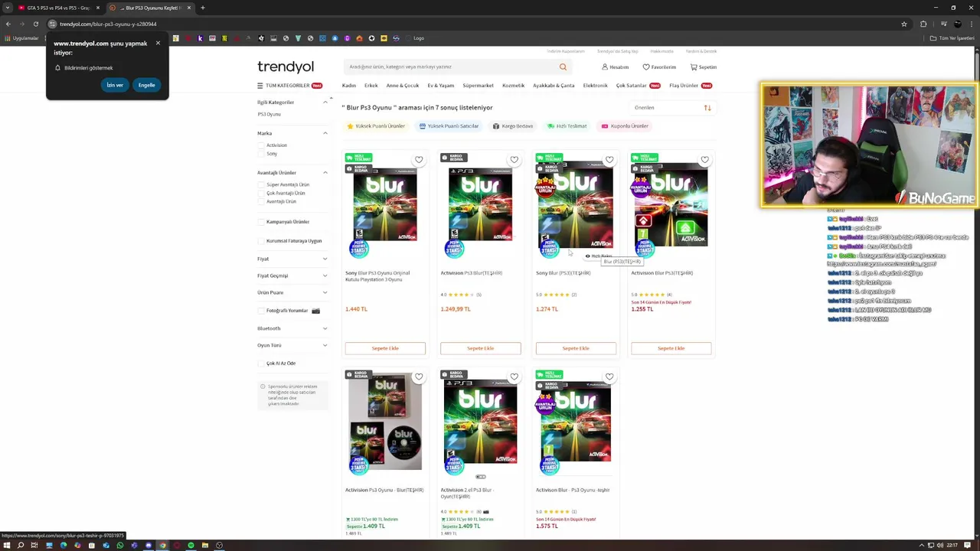Favorite the Activision Ps3 Blur(TEŞHİR) product
Image resolution: width=980 pixels, height=551 pixels.
[514, 160]
